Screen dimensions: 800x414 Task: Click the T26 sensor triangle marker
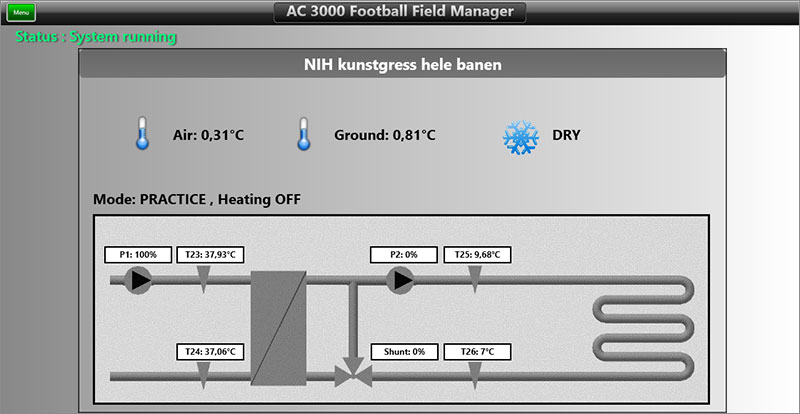tap(475, 376)
